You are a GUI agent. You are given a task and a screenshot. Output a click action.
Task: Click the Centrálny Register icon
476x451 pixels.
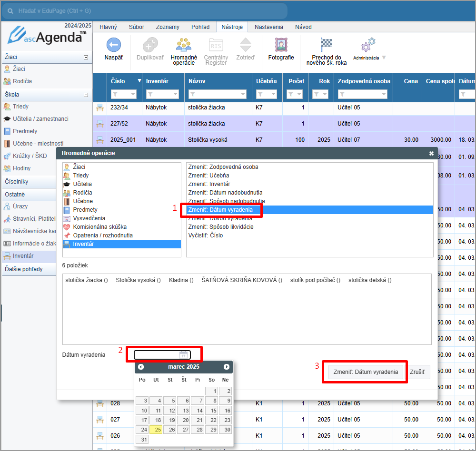pyautogui.click(x=216, y=45)
